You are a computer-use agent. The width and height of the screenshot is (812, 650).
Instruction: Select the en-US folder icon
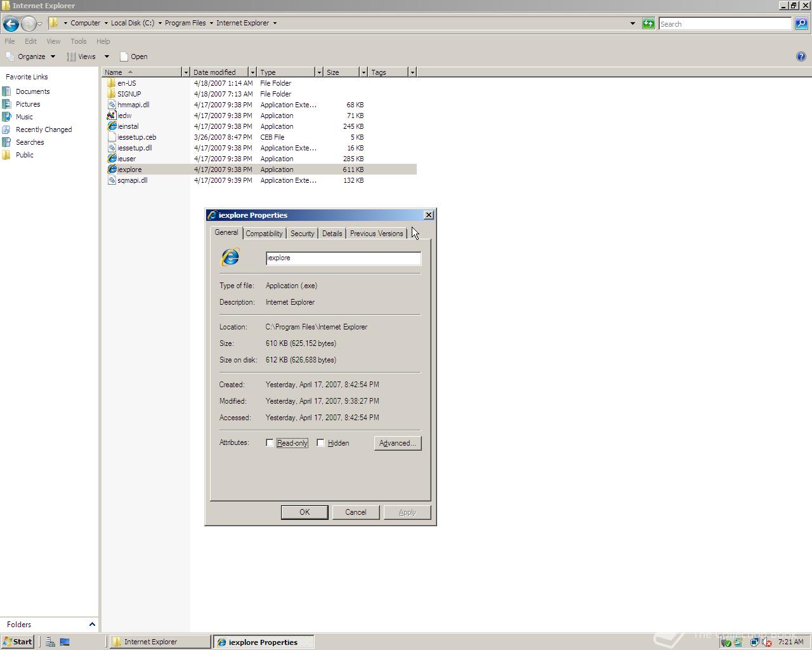pyautogui.click(x=112, y=83)
